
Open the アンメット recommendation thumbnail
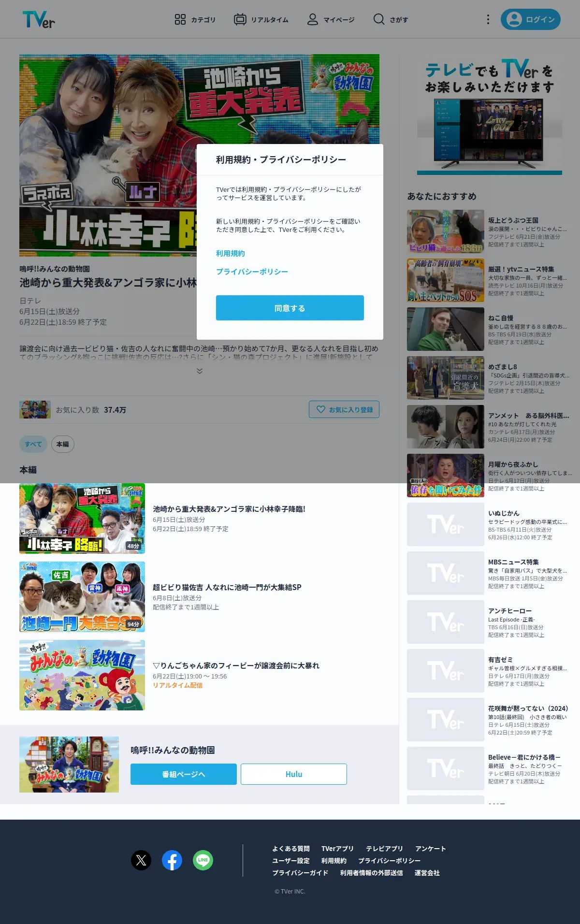446,427
